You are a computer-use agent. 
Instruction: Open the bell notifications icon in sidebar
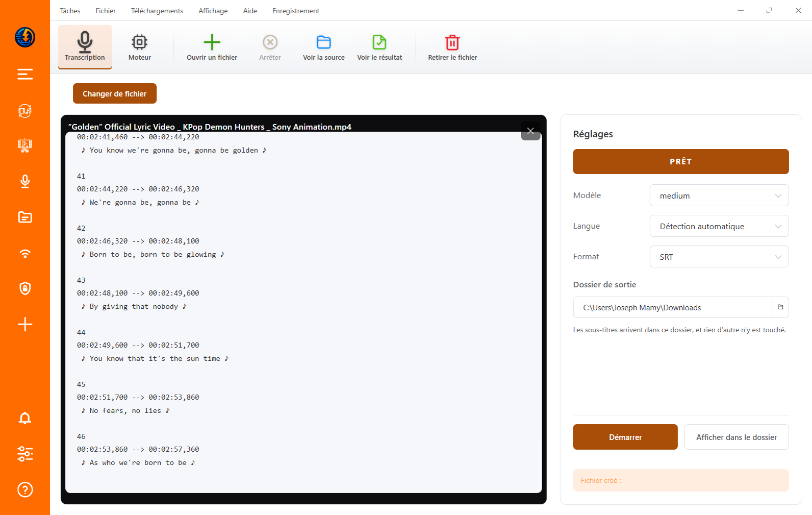pyautogui.click(x=25, y=418)
